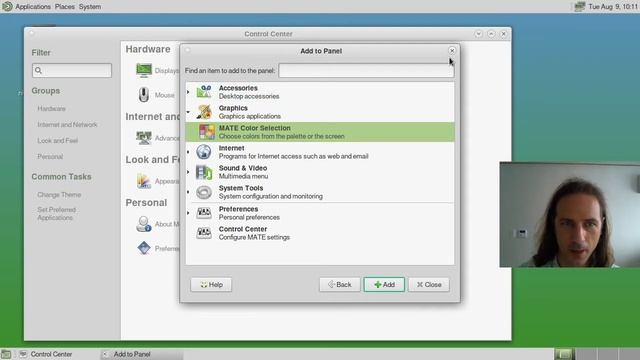
Task: Expand the Internet category
Action: tap(188, 152)
